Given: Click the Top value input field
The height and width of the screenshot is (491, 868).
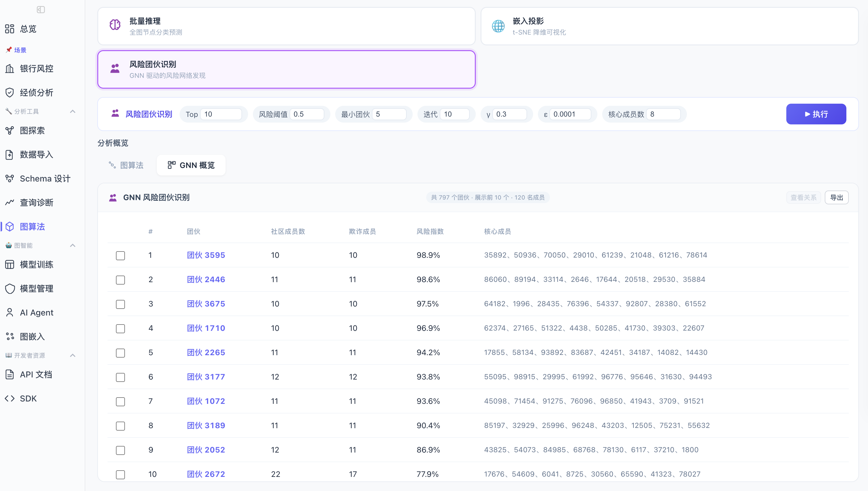Looking at the screenshot, I should [x=221, y=114].
